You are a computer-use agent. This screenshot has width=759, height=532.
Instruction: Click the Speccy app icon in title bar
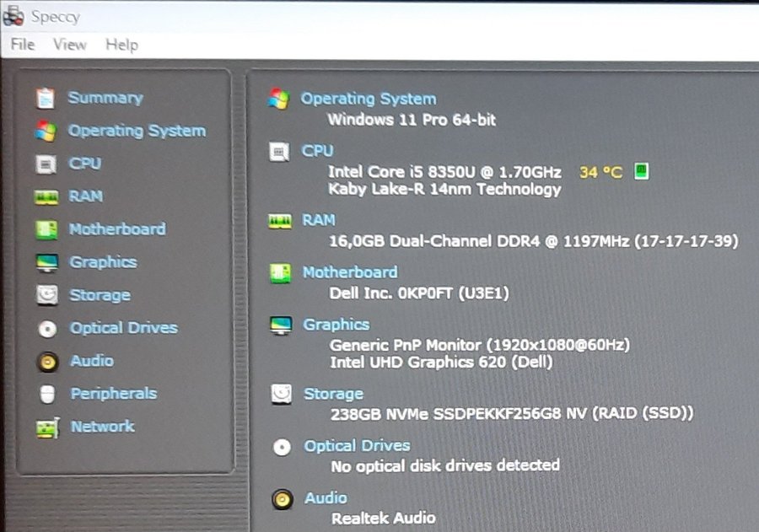(13, 16)
